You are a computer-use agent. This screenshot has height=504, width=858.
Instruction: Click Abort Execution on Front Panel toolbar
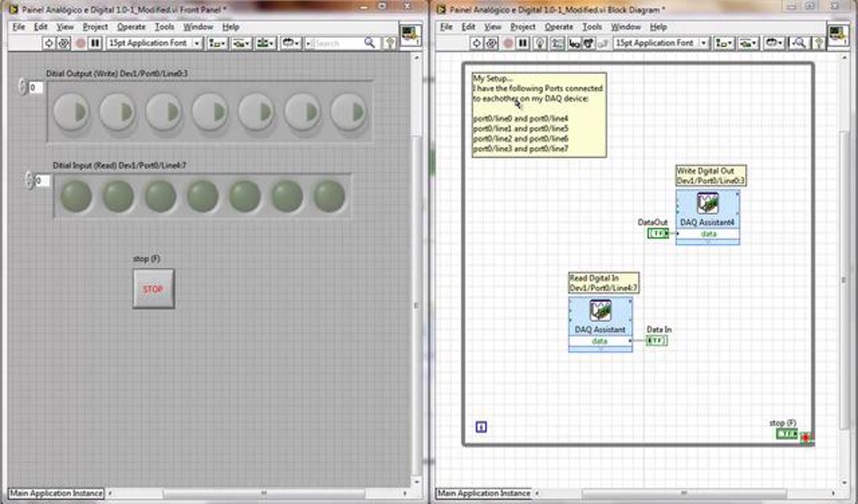(81, 43)
